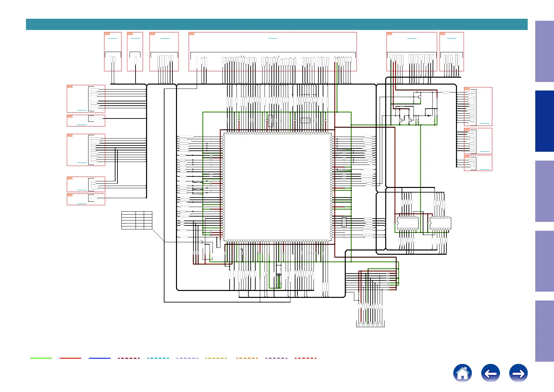Select the dark blue active side tab
The image size is (554, 392).
[x=544, y=121]
